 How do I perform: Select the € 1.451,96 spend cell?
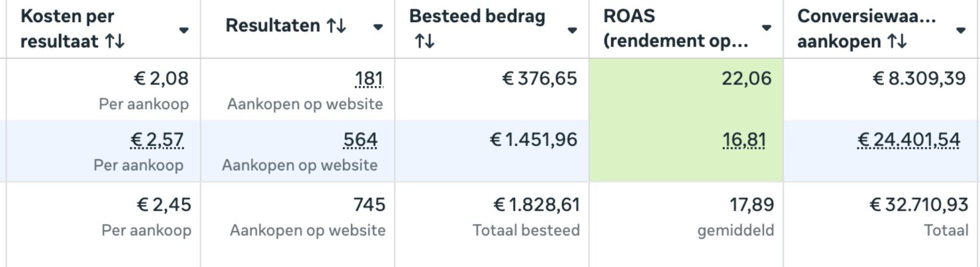[533, 140]
